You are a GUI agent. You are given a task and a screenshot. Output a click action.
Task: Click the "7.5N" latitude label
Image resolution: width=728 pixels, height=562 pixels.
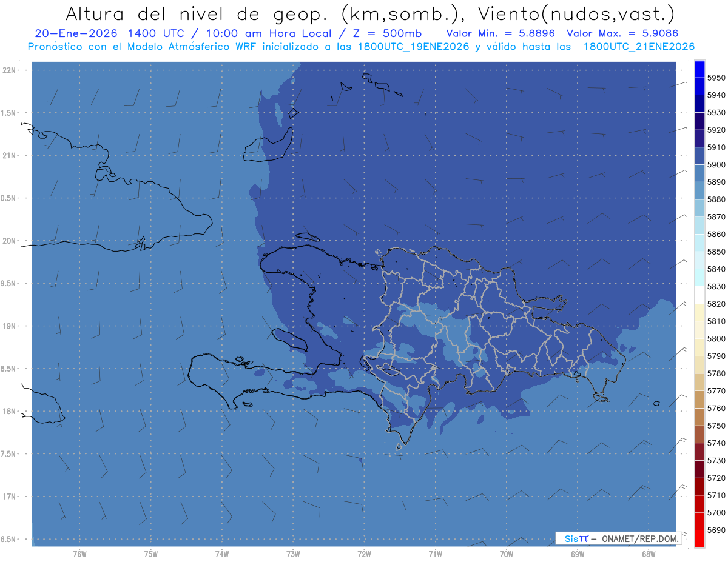coord(9,454)
